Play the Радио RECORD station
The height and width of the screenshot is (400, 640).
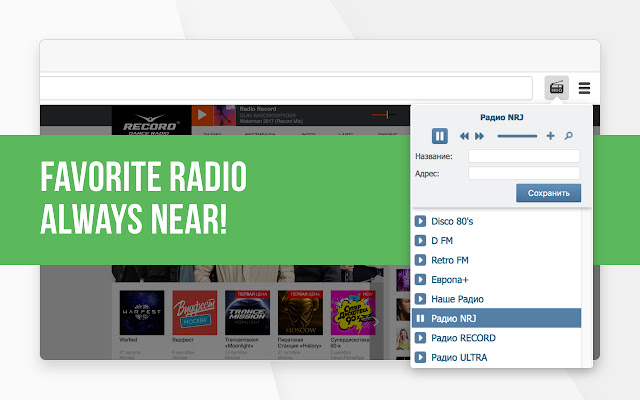pos(420,338)
